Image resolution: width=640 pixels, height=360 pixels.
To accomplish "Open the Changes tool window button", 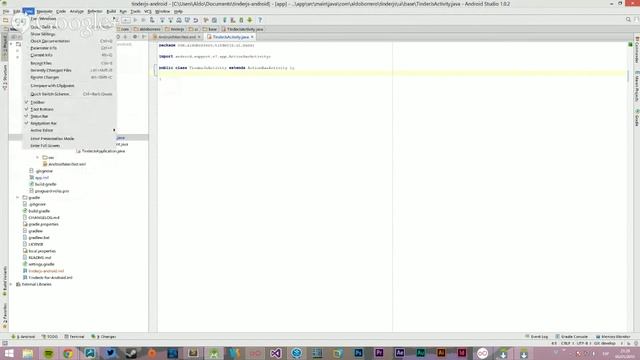I will tap(104, 337).
